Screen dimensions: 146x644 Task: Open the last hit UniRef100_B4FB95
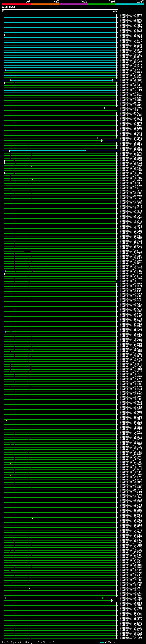(x=131, y=638)
